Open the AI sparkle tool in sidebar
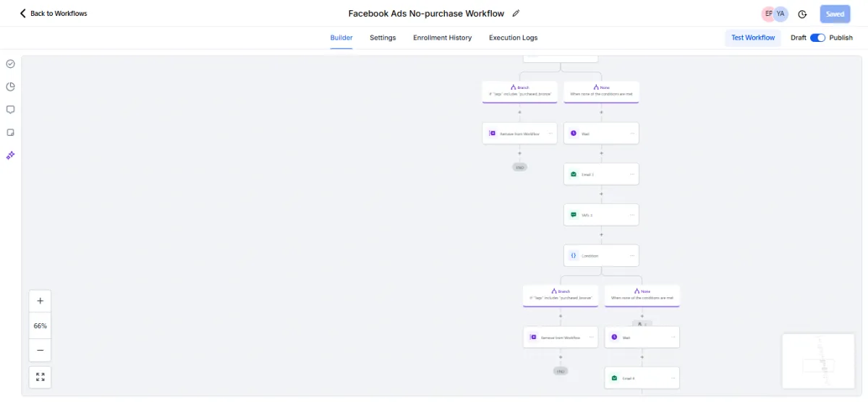 click(x=10, y=155)
